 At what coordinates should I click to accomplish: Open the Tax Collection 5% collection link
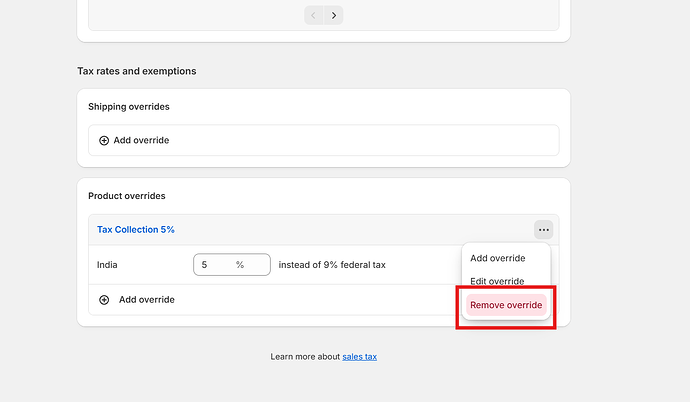pyautogui.click(x=136, y=230)
